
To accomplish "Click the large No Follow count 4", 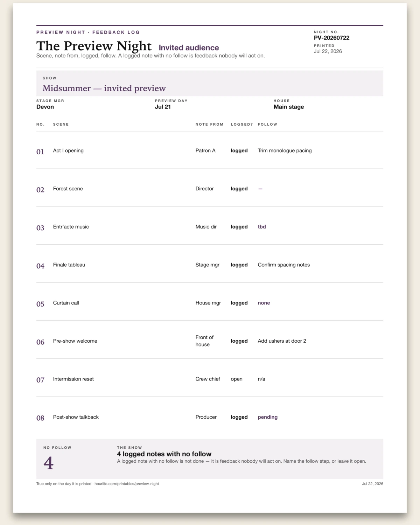I will coord(49,463).
